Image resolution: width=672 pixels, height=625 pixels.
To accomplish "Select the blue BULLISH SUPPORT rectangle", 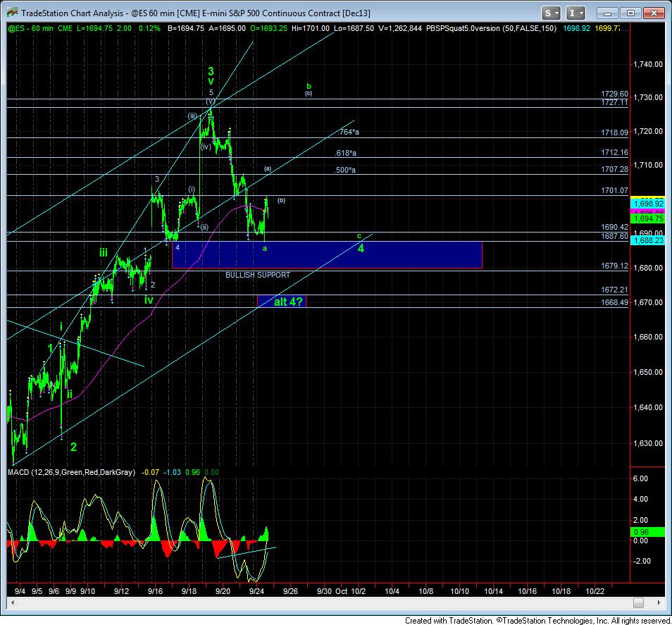I will coord(327,254).
